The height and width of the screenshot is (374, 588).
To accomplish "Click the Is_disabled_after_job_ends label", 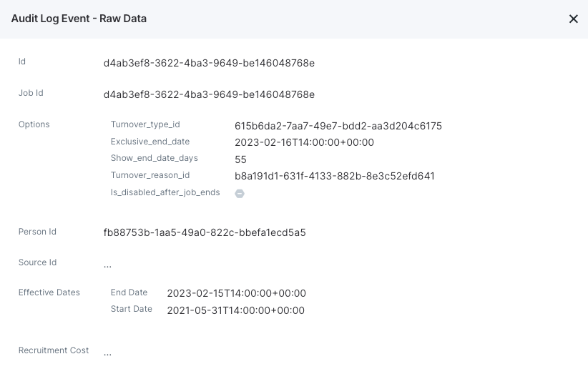I will coord(165,192).
